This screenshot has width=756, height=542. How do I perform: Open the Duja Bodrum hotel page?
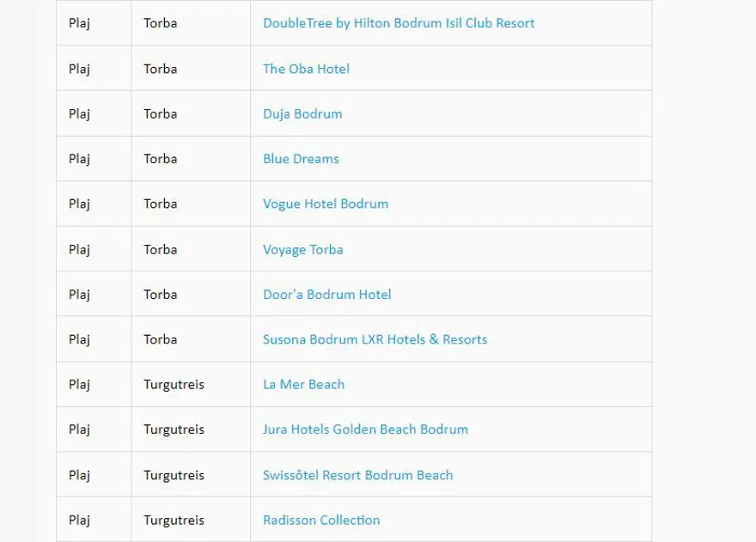[302, 113]
